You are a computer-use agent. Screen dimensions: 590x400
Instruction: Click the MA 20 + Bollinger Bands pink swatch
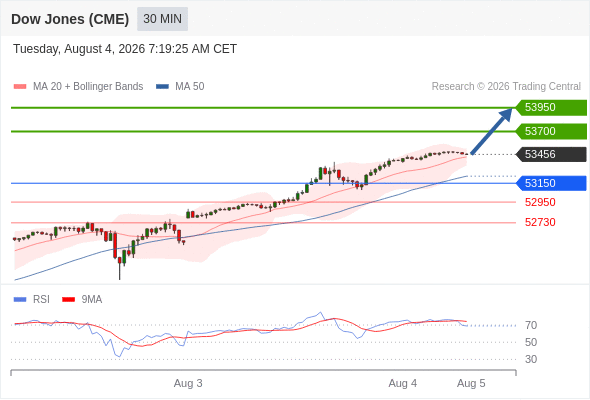tap(20, 87)
